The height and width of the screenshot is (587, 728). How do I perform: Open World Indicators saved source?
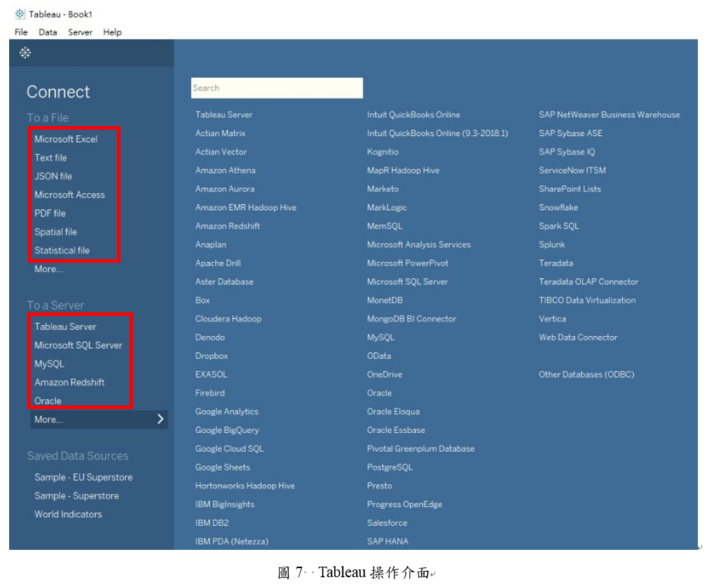[68, 514]
